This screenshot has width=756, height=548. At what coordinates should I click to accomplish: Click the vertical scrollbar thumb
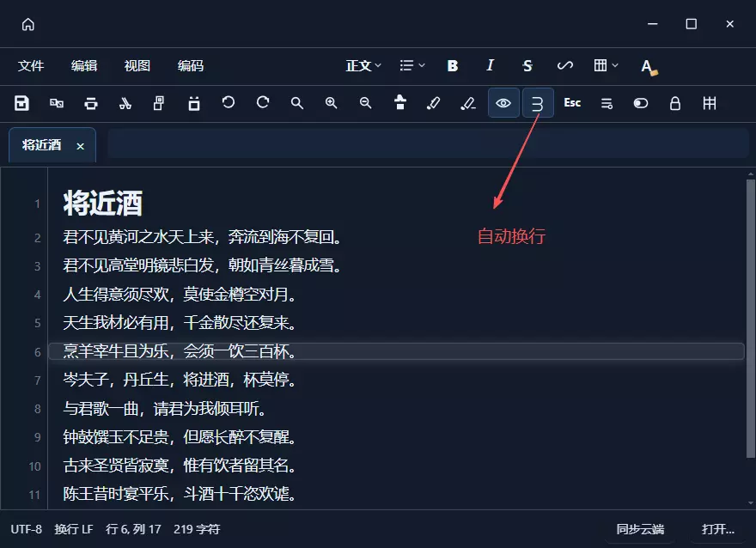pyautogui.click(x=750, y=318)
